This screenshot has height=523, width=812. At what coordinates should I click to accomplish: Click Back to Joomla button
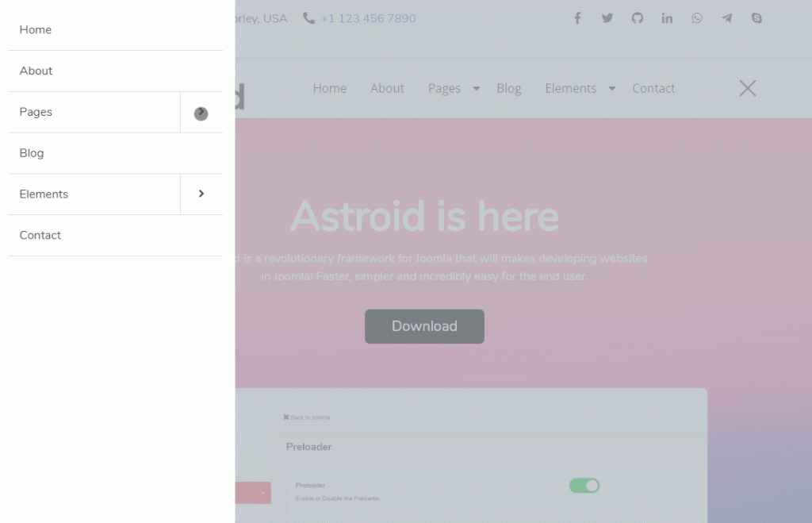coord(307,417)
